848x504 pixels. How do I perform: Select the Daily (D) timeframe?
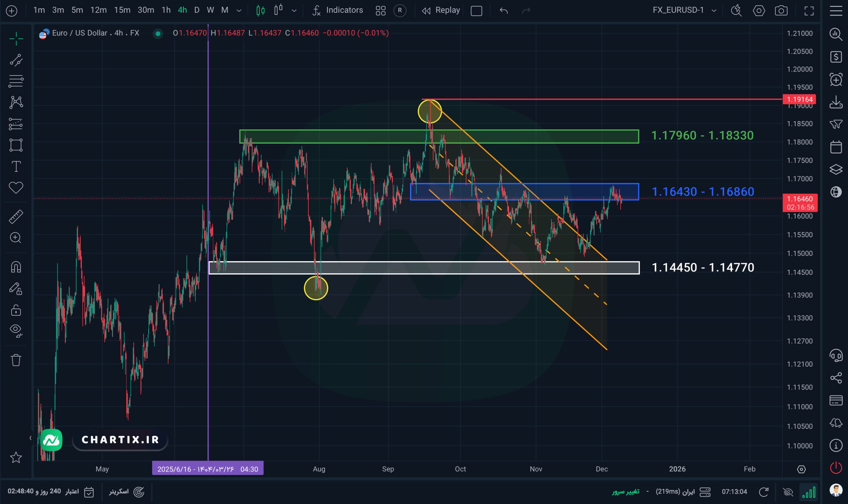[x=196, y=10]
